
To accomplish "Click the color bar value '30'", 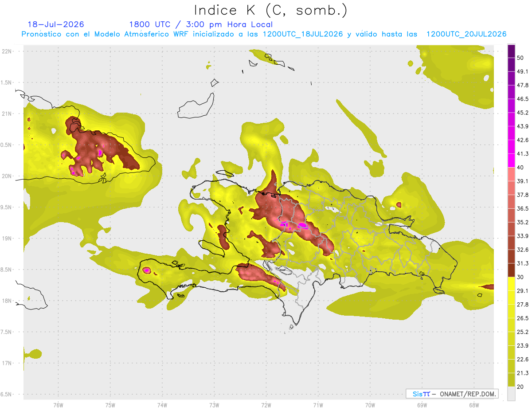I will [x=520, y=277].
